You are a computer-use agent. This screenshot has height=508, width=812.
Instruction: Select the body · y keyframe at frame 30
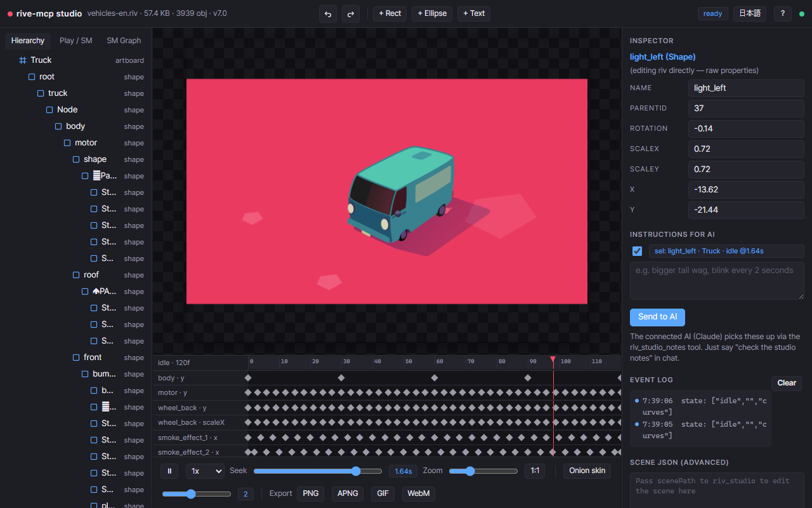point(341,378)
